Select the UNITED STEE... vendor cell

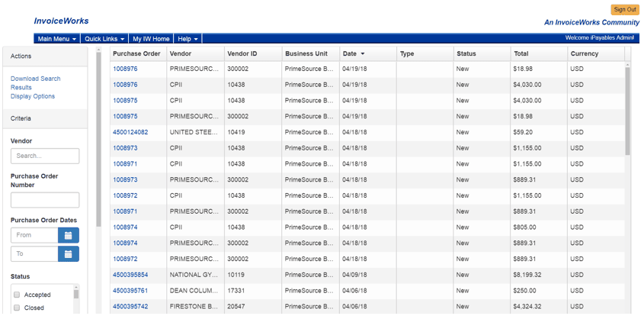[x=196, y=132]
